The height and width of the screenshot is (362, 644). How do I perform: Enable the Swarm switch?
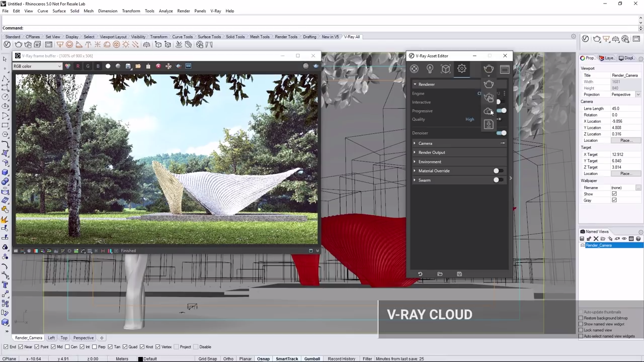point(498,180)
